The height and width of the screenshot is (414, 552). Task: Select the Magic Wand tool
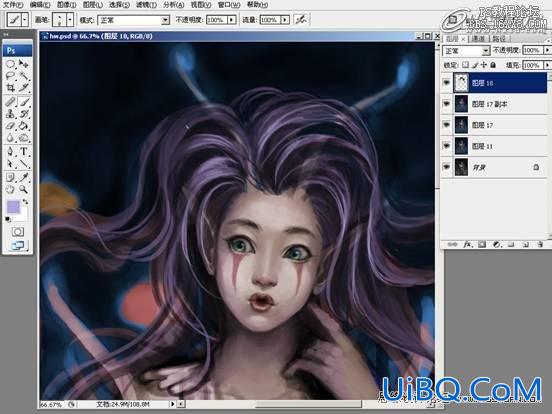24,76
